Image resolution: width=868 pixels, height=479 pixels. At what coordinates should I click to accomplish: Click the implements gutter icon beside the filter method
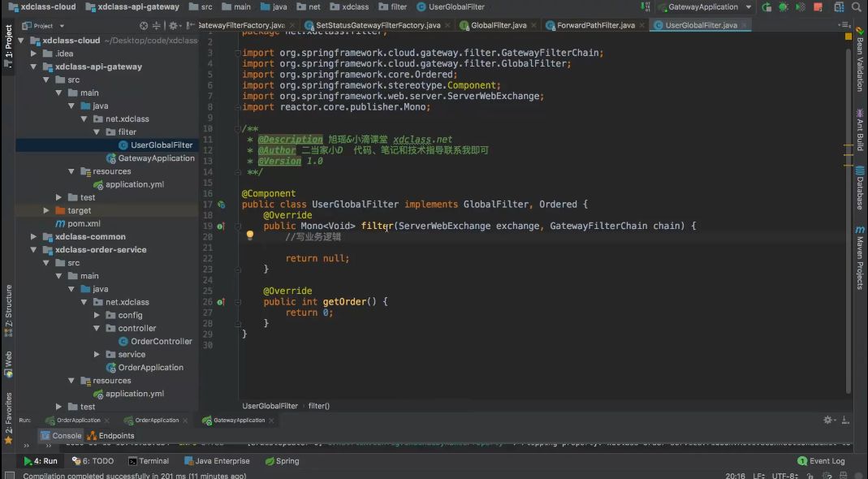click(x=221, y=226)
